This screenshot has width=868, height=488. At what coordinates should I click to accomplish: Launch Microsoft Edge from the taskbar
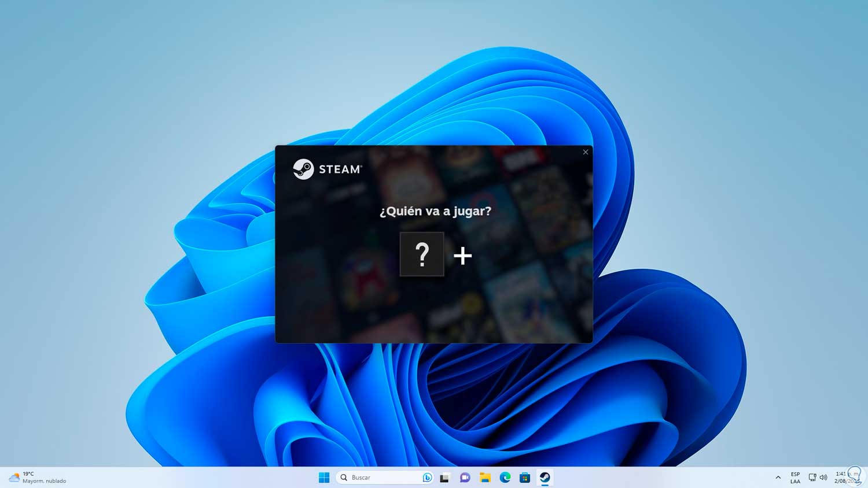tap(505, 478)
